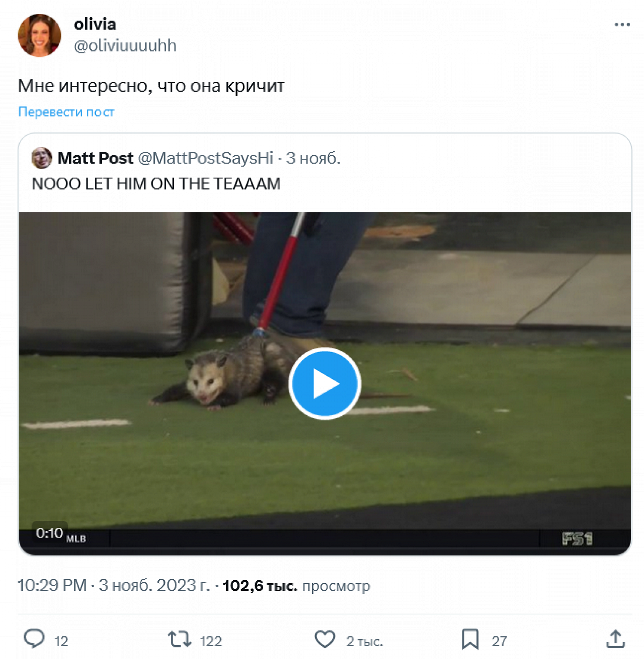Open the @oliviuuuuhh handle

tap(125, 45)
